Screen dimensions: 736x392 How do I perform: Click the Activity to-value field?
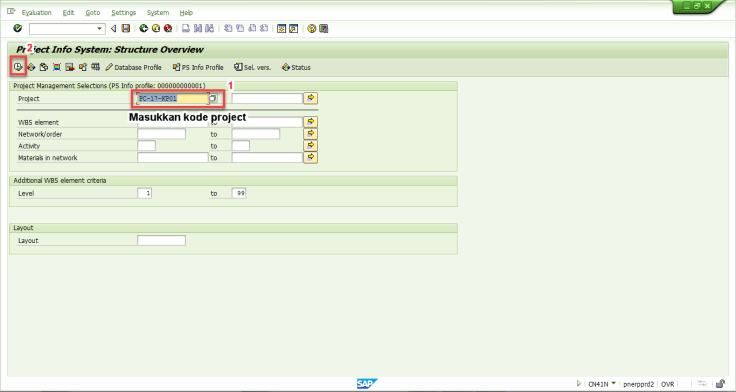(241, 146)
